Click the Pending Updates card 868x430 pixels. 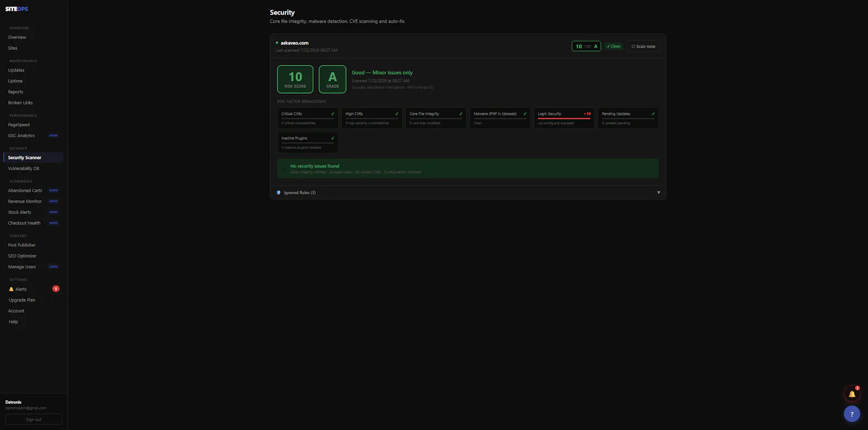click(628, 118)
